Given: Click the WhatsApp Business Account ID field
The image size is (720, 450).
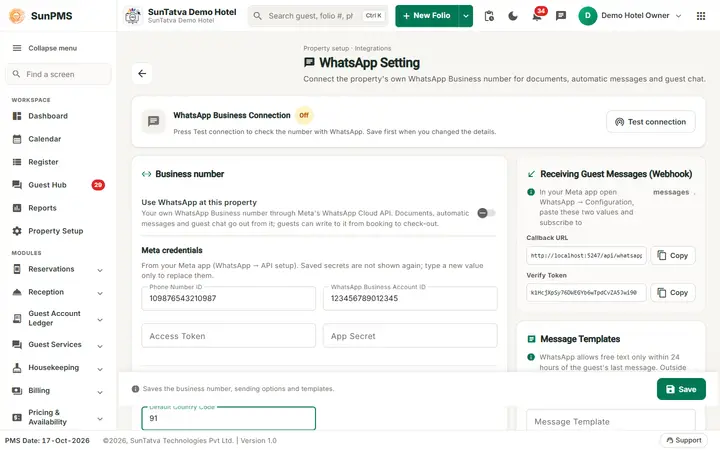Looking at the screenshot, I should [410, 298].
